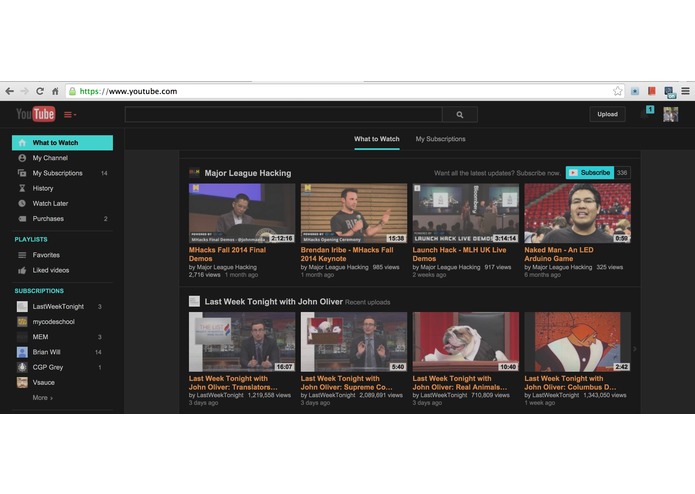Click Last Week Tonight with John Oliver heading
The image size is (695, 494).
tap(273, 302)
